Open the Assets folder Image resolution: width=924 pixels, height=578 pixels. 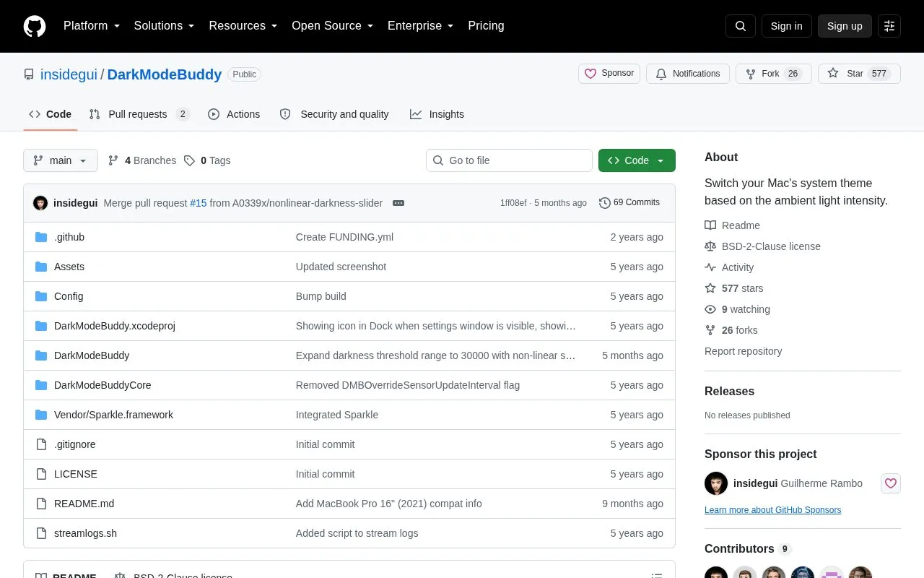point(69,267)
